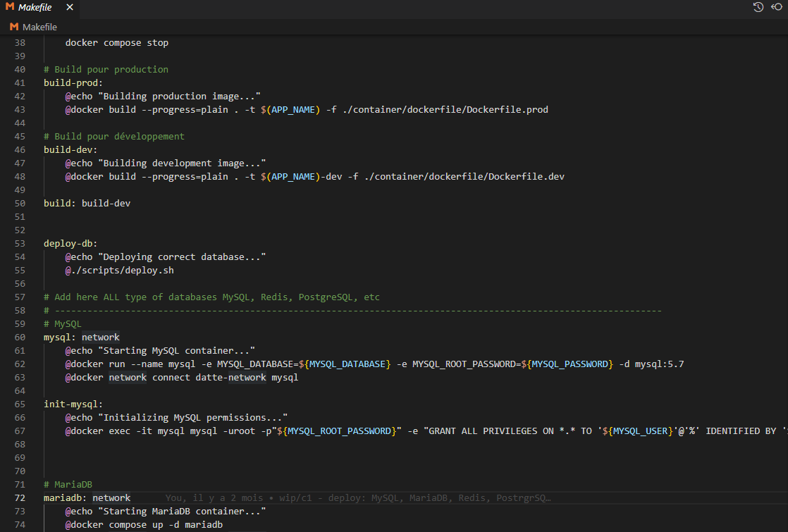Click the 'docker compose stop' command
Image resolution: width=788 pixels, height=532 pixels.
[x=117, y=42]
